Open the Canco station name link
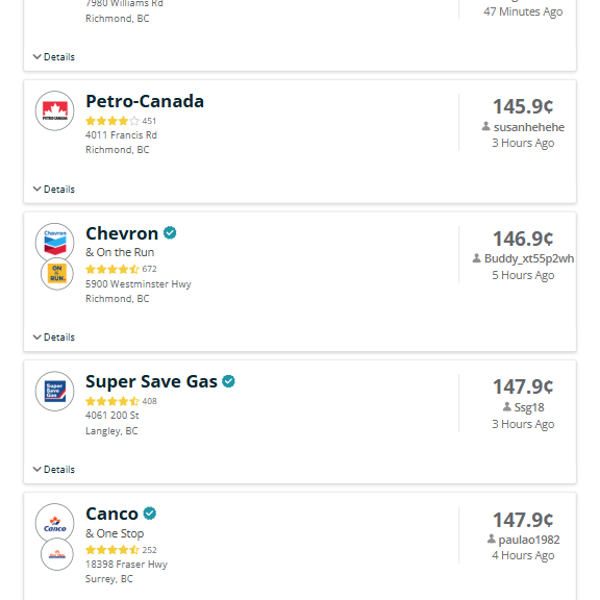The height and width of the screenshot is (600, 600). pyautogui.click(x=112, y=514)
